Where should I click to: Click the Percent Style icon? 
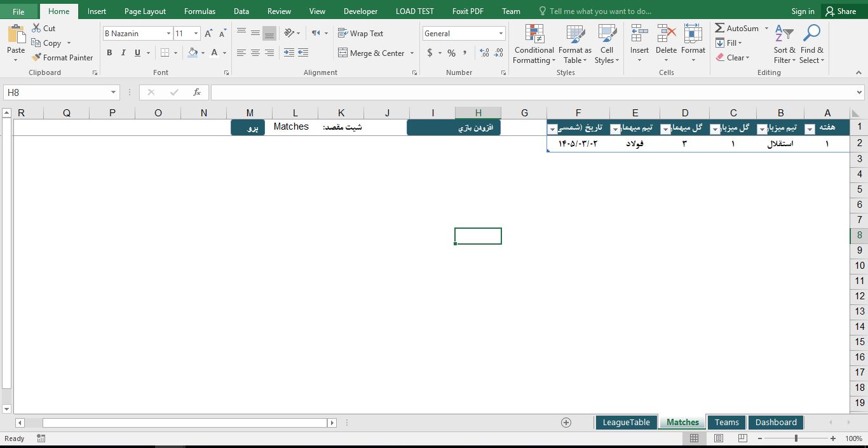[451, 53]
